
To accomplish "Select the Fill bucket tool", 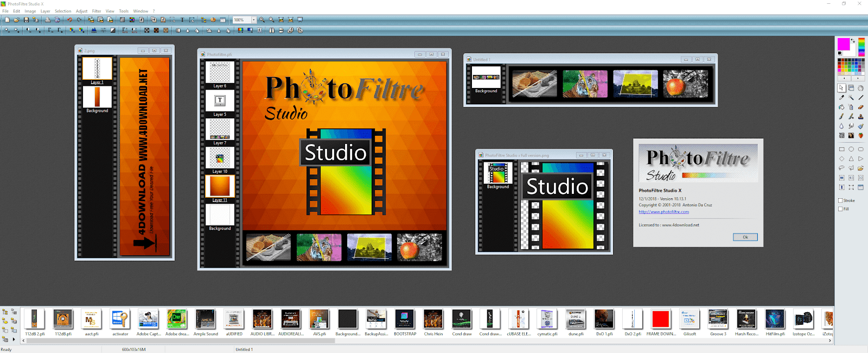I will pos(841,107).
